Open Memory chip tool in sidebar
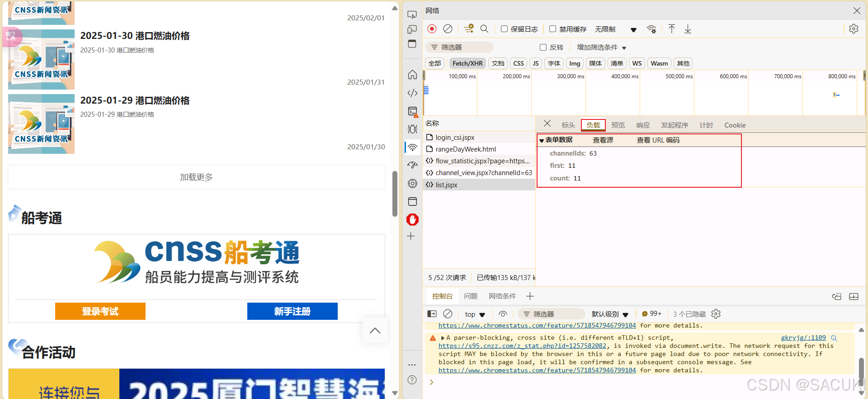Screen dimensions: 868x399 click(x=412, y=183)
